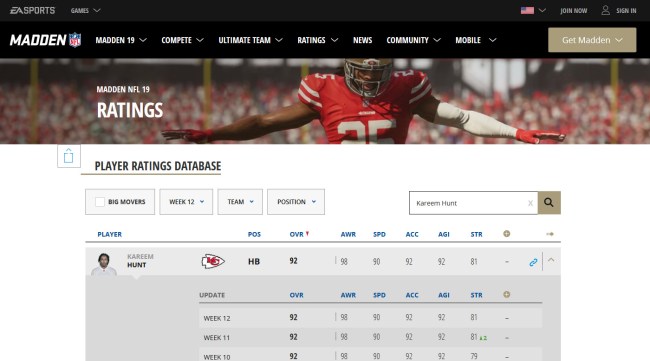650x361 pixels.
Task: Click the Kareem Hunt player name
Action: (x=140, y=261)
